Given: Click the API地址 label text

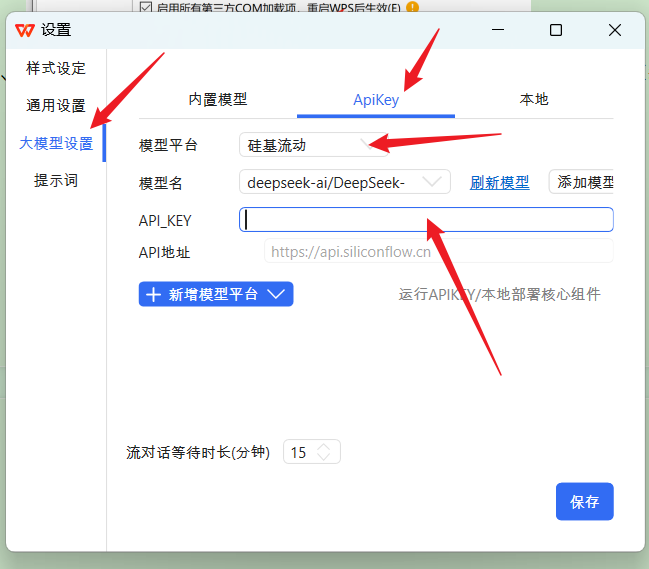Looking at the screenshot, I should (164, 252).
